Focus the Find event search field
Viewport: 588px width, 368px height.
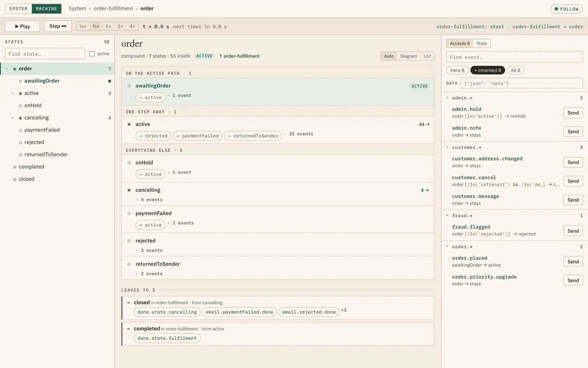pos(514,57)
